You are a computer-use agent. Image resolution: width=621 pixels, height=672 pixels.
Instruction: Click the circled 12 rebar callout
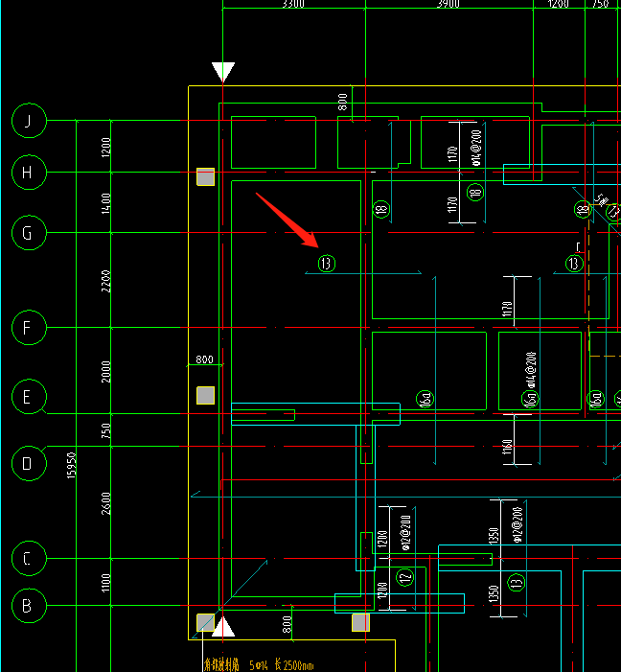pos(405,577)
